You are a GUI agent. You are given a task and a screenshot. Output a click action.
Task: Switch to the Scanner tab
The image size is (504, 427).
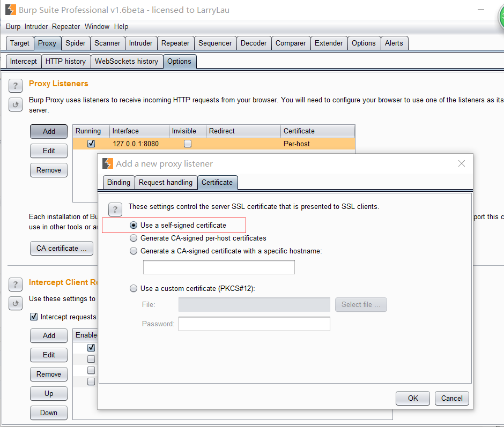[x=107, y=43]
